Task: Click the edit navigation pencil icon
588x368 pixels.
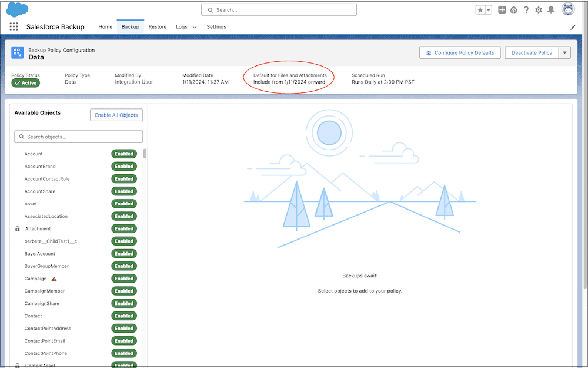Action: 573,28
